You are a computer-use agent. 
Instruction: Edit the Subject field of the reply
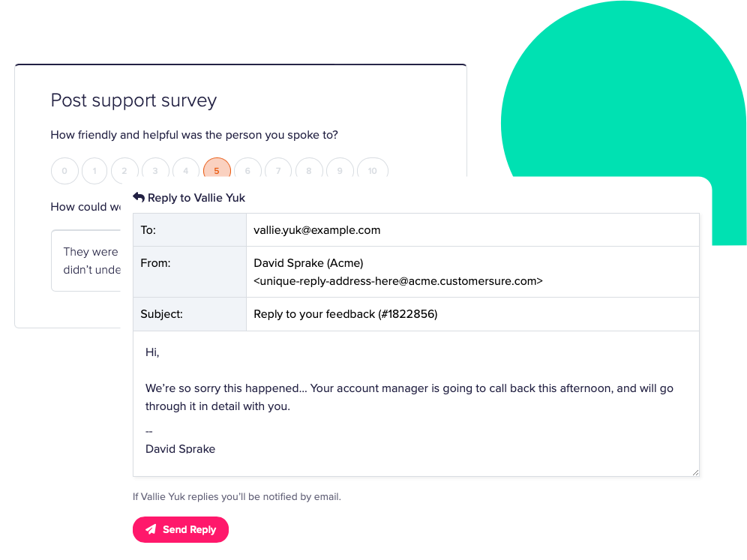point(472,314)
